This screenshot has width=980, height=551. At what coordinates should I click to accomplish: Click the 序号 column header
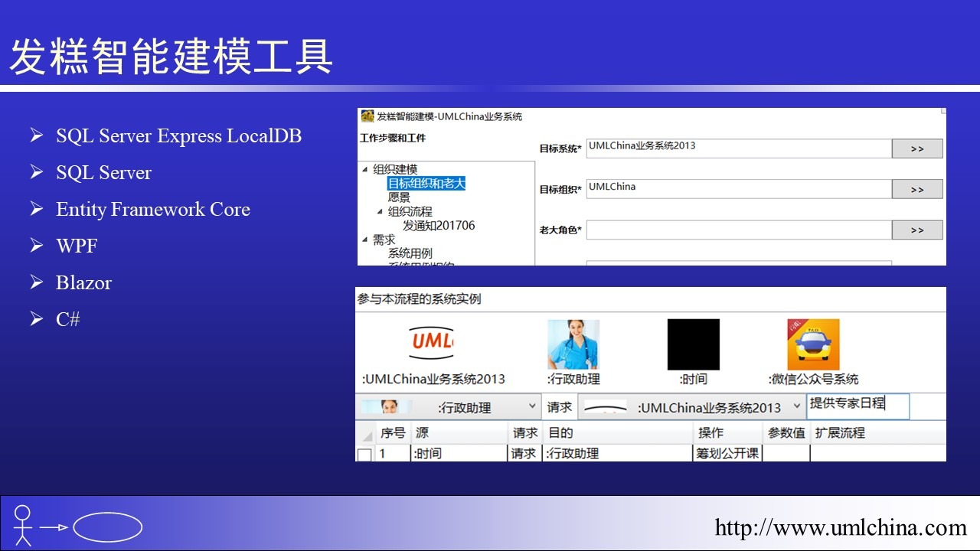tap(393, 433)
